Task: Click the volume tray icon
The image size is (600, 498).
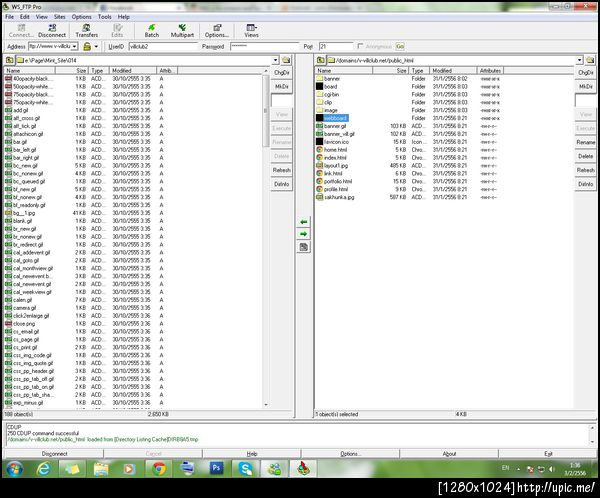Action: pyautogui.click(x=551, y=469)
